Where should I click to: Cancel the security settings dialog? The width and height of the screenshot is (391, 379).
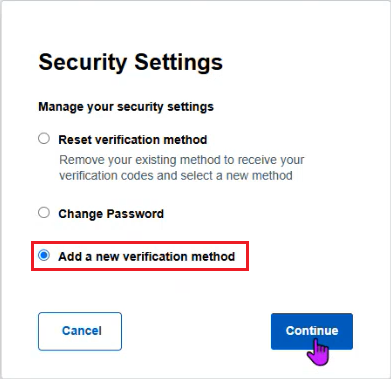(80, 331)
